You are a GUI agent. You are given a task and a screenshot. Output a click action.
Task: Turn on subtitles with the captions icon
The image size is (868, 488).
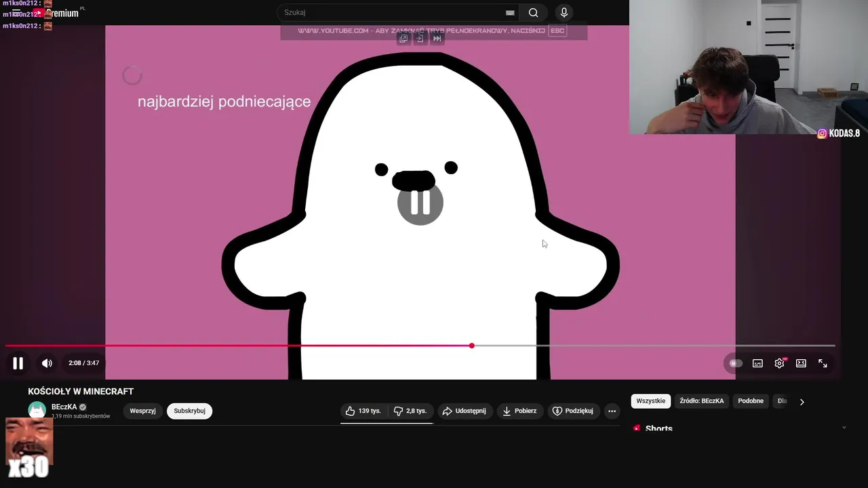click(757, 363)
